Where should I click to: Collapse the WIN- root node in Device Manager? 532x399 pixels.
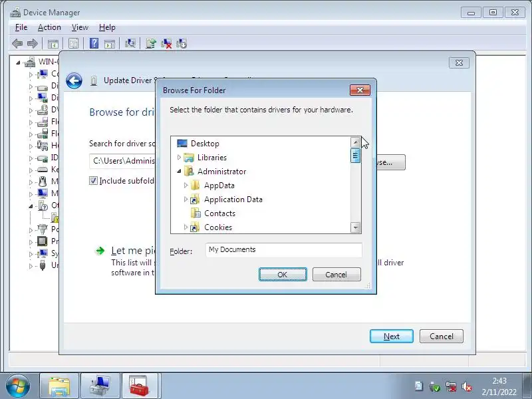click(18, 63)
